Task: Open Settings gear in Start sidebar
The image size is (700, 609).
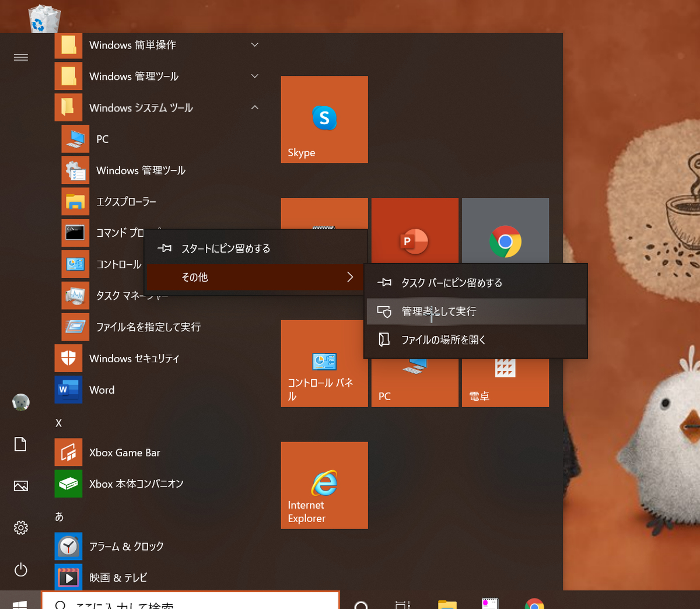Action: click(x=21, y=528)
